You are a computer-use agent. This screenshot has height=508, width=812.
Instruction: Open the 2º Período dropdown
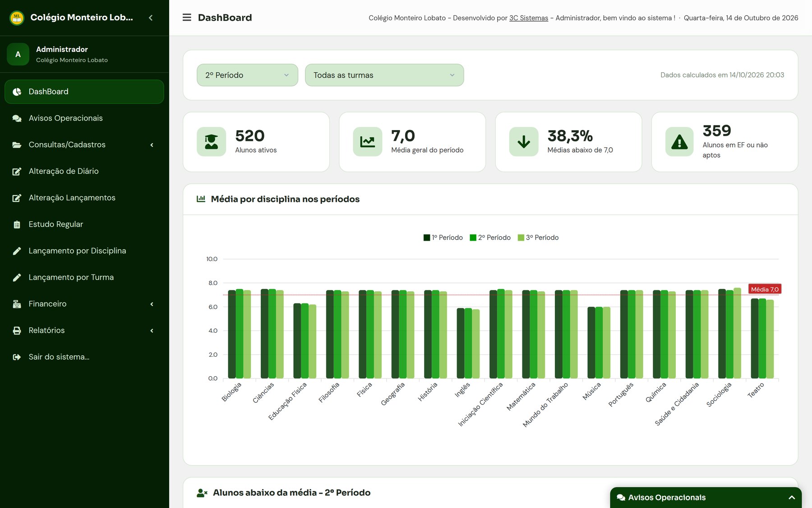coord(247,75)
